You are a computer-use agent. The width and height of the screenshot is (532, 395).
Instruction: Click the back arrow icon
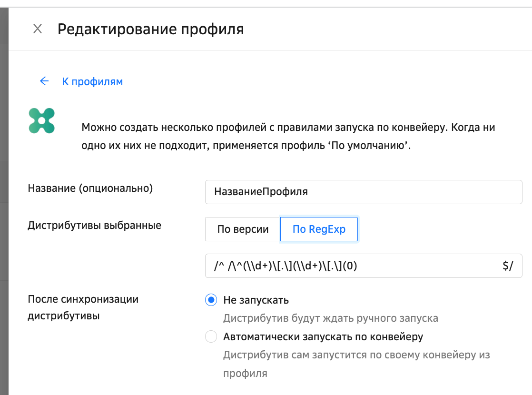click(x=44, y=81)
